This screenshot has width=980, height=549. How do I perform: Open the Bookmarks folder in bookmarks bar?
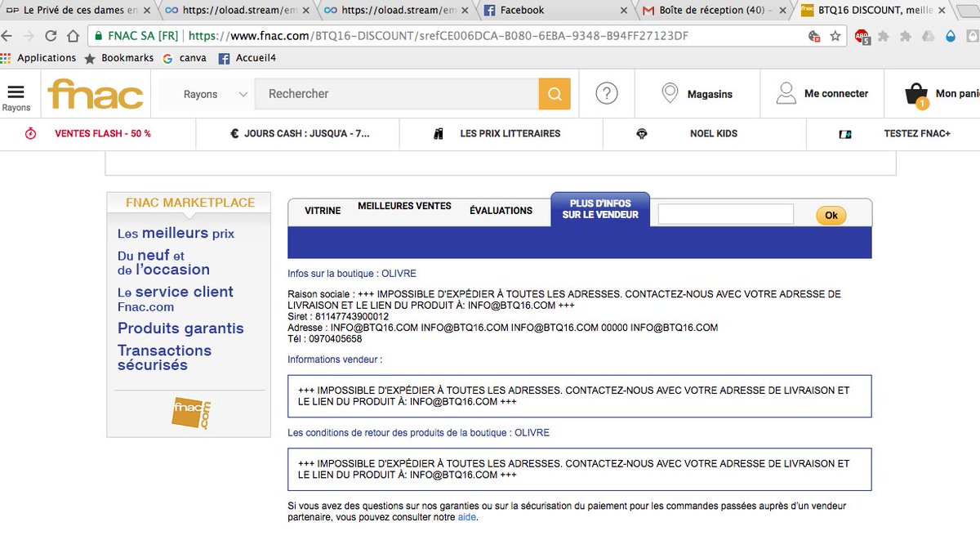pos(118,58)
